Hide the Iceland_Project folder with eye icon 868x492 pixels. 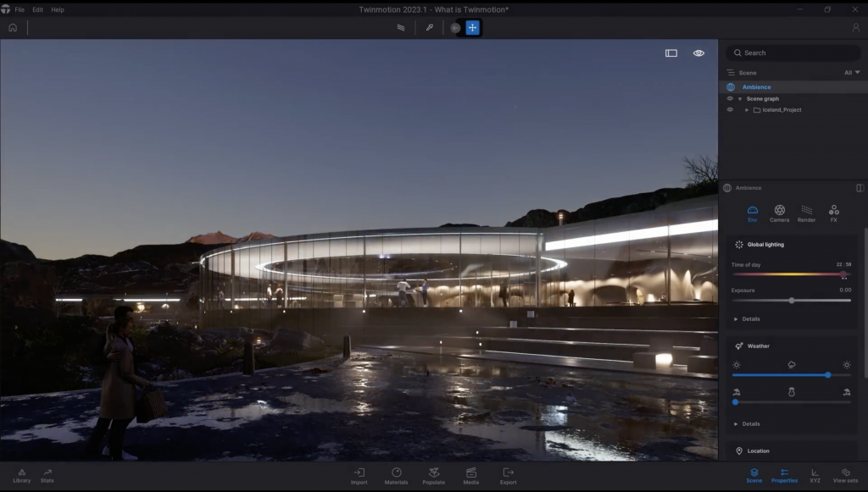tap(730, 110)
